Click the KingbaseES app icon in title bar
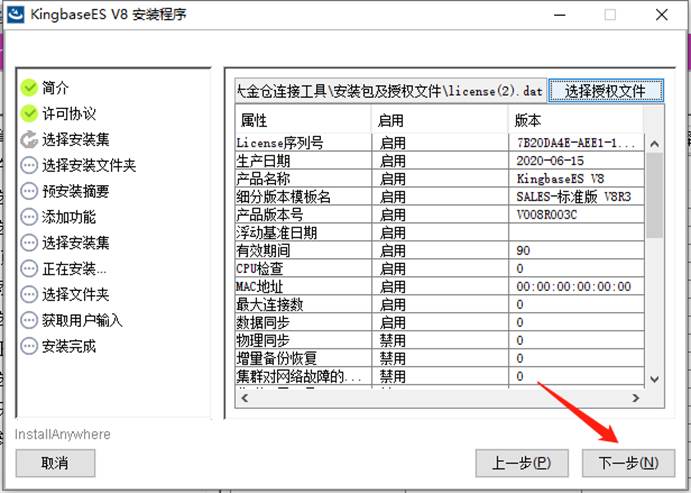 pos(15,14)
